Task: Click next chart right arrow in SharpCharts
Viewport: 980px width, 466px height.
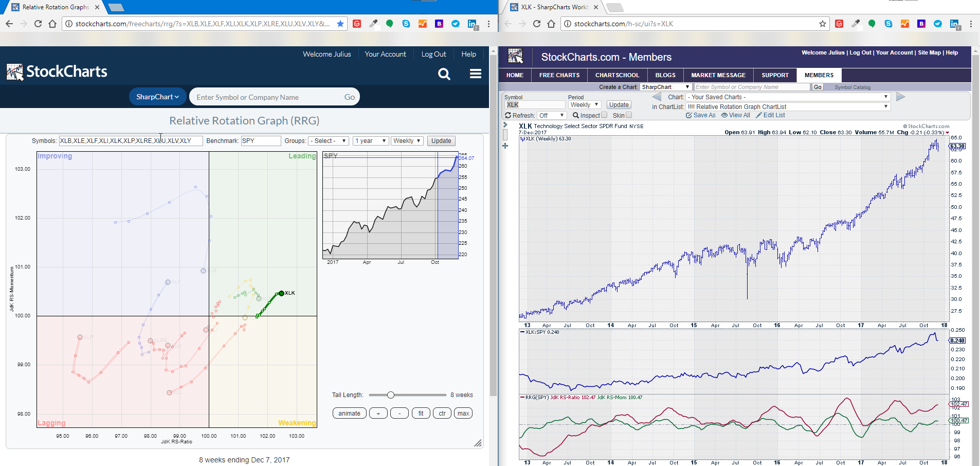Action: (900, 97)
